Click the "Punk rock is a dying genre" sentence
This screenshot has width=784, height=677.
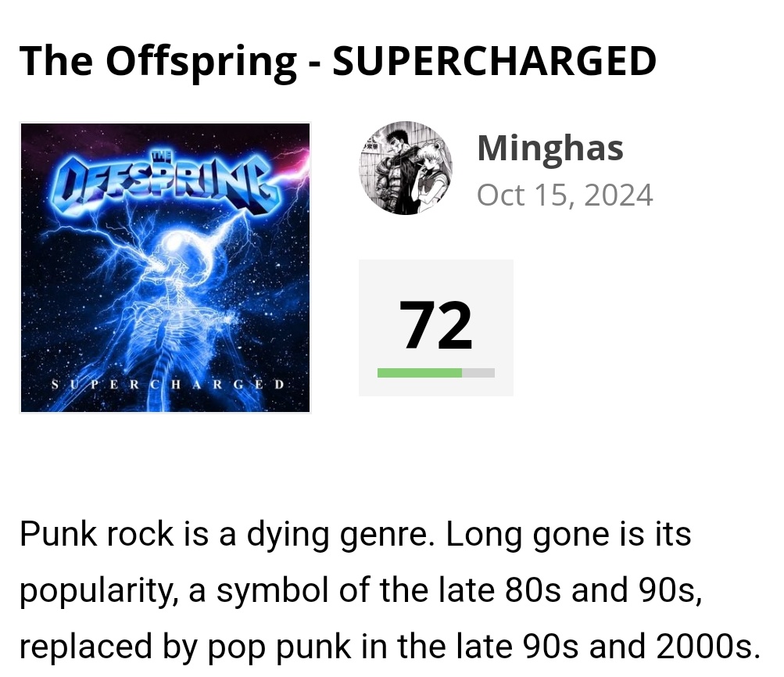[x=227, y=535]
